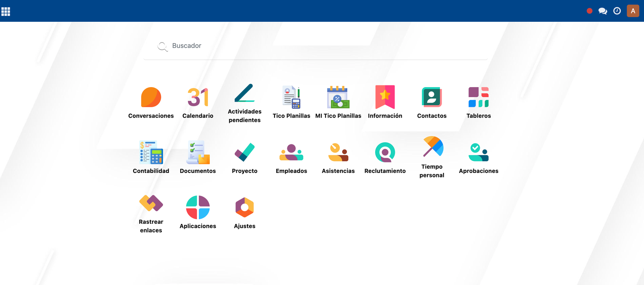Open the activities clock menu
The width and height of the screenshot is (644, 285).
pyautogui.click(x=617, y=11)
